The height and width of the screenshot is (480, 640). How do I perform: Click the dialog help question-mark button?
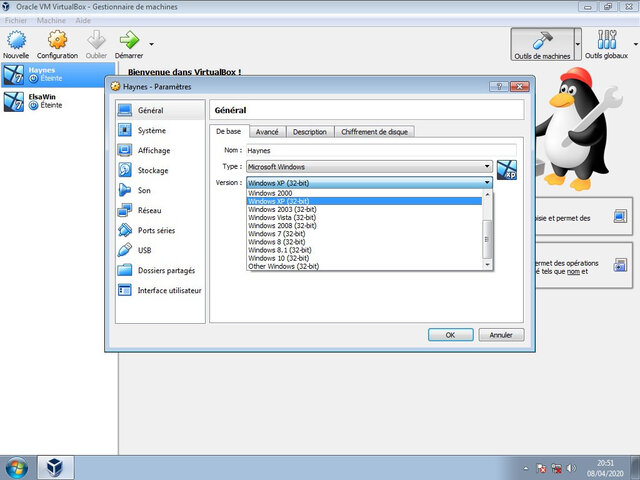coord(499,87)
